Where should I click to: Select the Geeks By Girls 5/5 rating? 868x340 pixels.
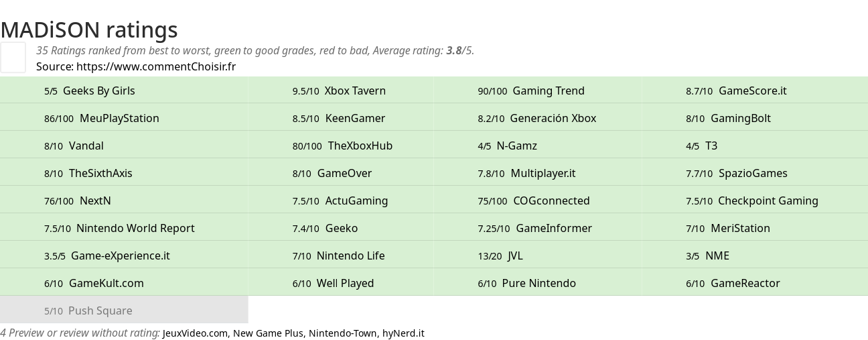[124, 91]
